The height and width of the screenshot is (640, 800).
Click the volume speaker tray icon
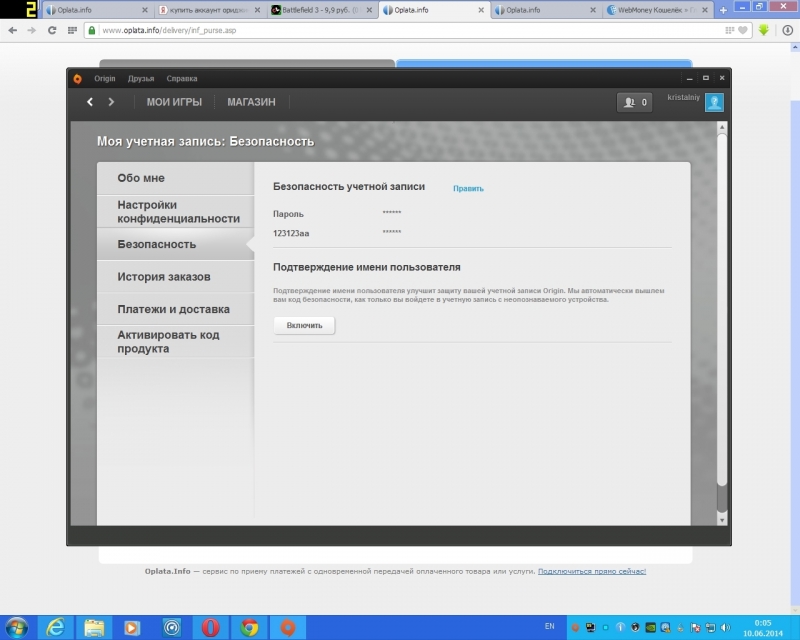coord(725,627)
